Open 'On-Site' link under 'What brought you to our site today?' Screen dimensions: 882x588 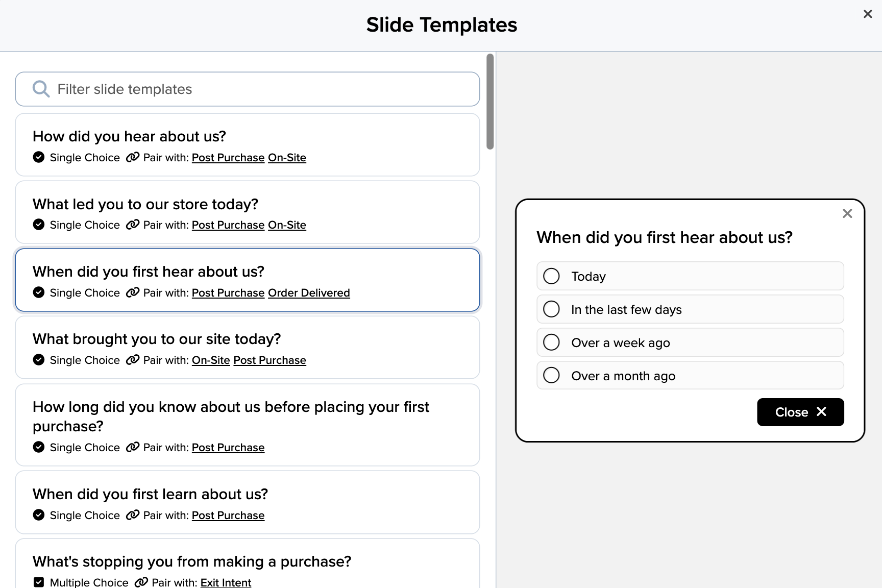pos(211,360)
